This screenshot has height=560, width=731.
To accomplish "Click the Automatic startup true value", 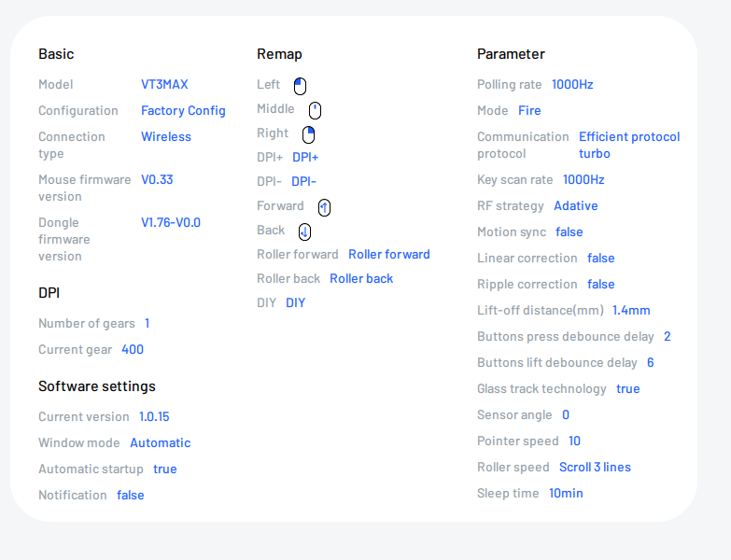I will [x=165, y=469].
